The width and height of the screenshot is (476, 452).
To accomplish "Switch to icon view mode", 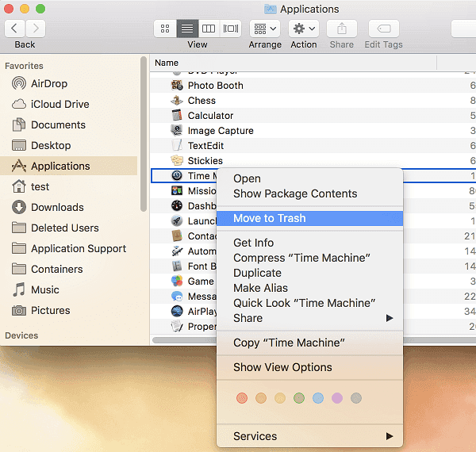I will pyautogui.click(x=165, y=29).
